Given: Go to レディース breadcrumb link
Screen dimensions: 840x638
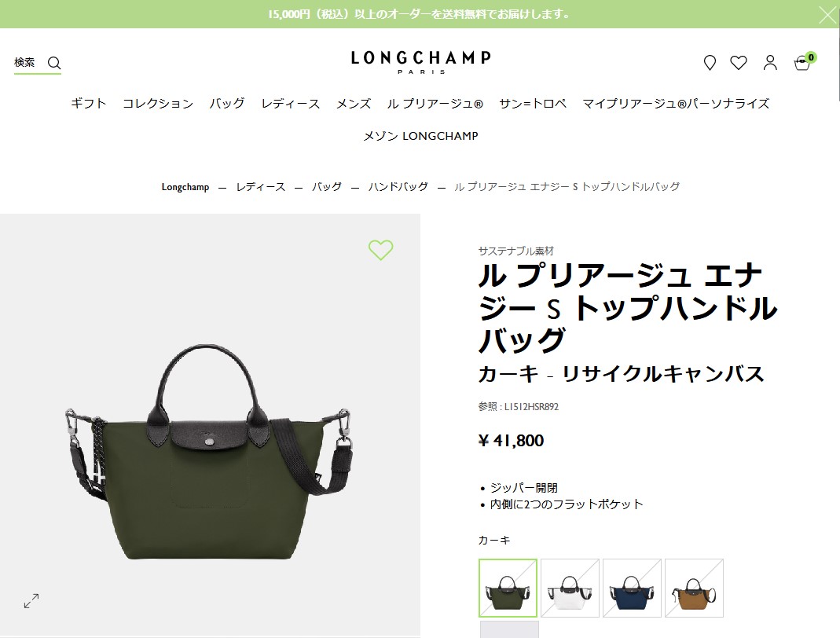Looking at the screenshot, I should 261,186.
